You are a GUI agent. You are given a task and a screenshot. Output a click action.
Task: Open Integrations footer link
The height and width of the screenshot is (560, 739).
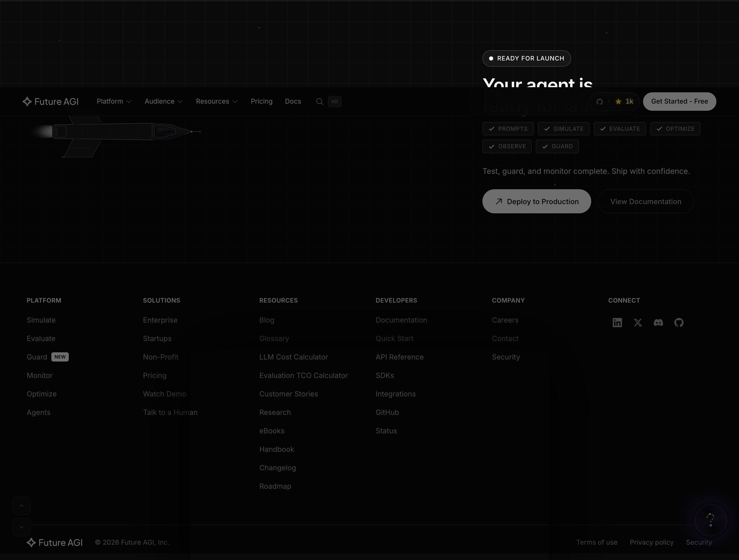396,394
